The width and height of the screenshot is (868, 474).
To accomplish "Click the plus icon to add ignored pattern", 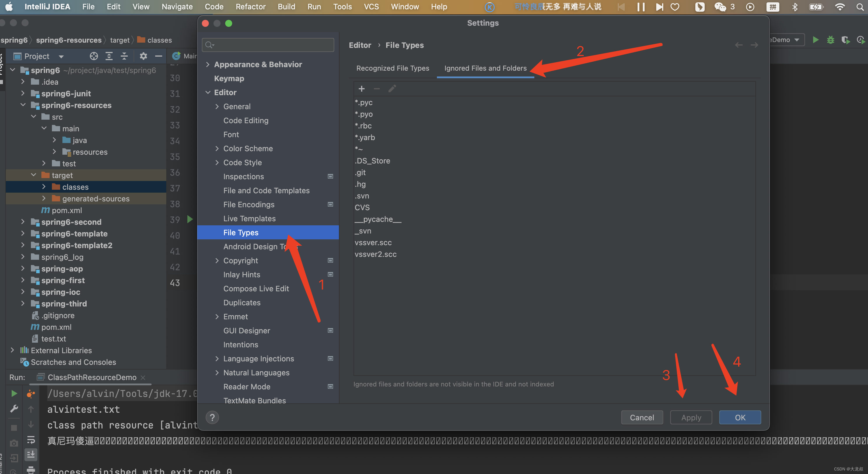I will click(361, 89).
